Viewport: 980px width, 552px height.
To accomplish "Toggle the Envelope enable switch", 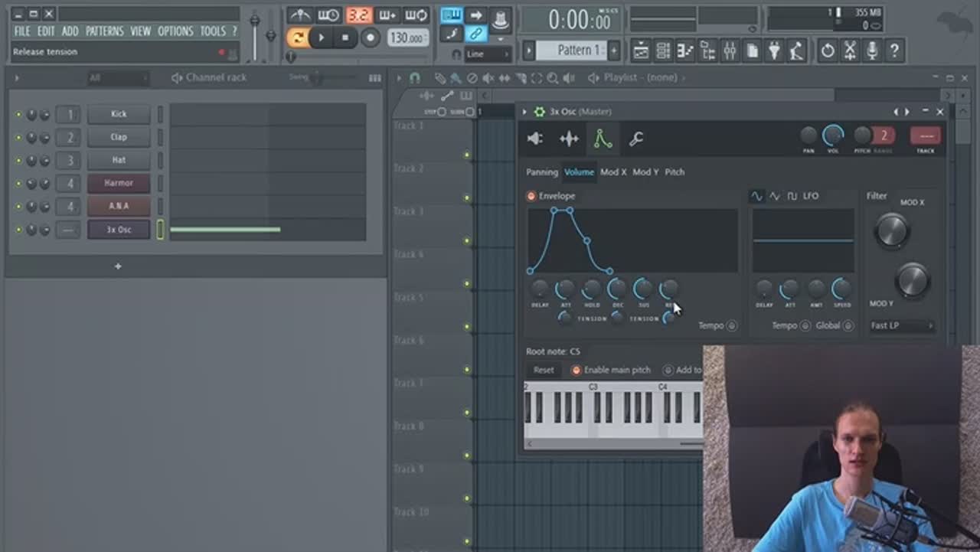I will click(531, 196).
